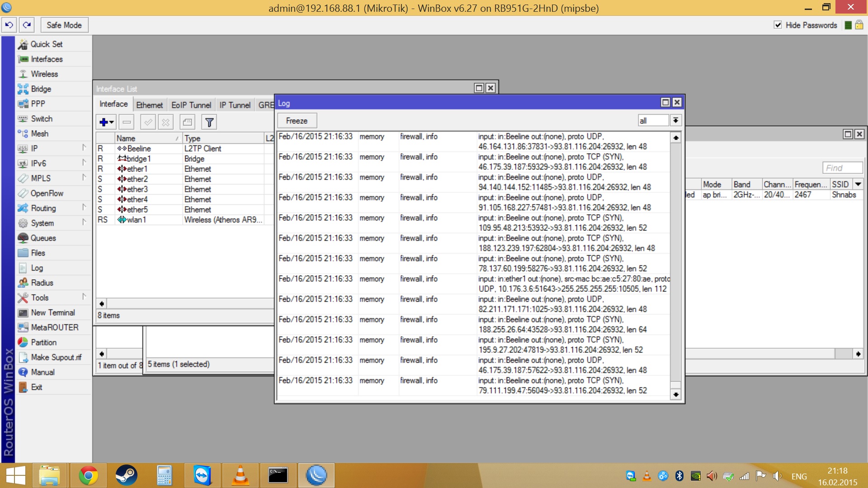Open Steam from the taskbar

126,476
